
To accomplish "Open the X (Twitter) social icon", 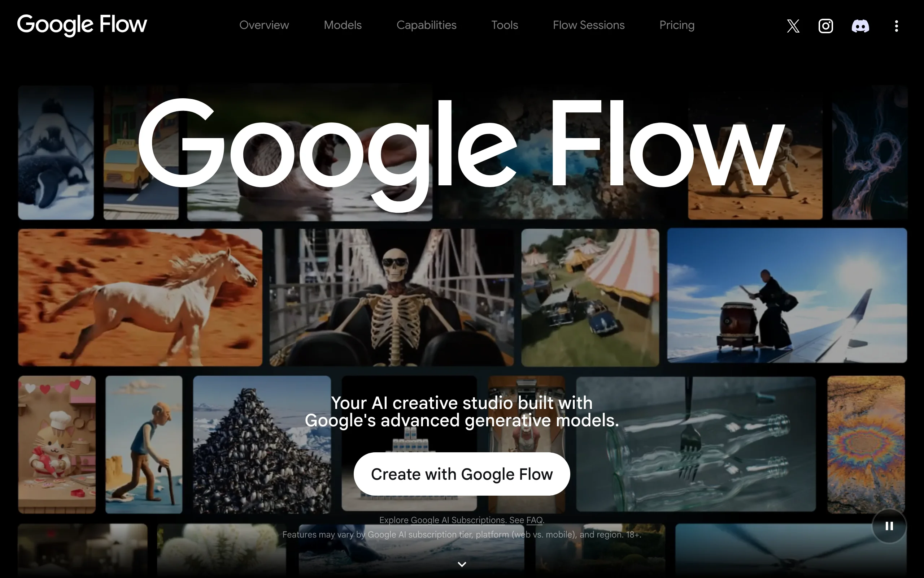I will [x=793, y=26].
